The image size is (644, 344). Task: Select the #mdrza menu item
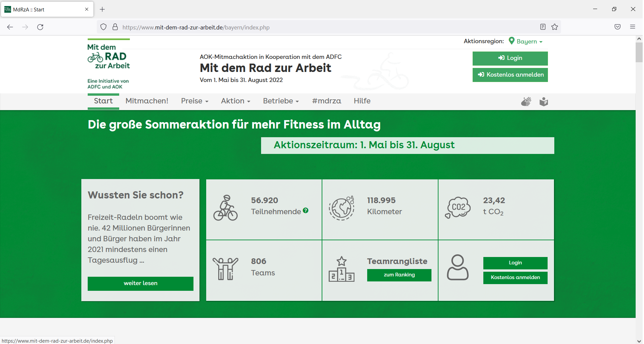pyautogui.click(x=326, y=101)
